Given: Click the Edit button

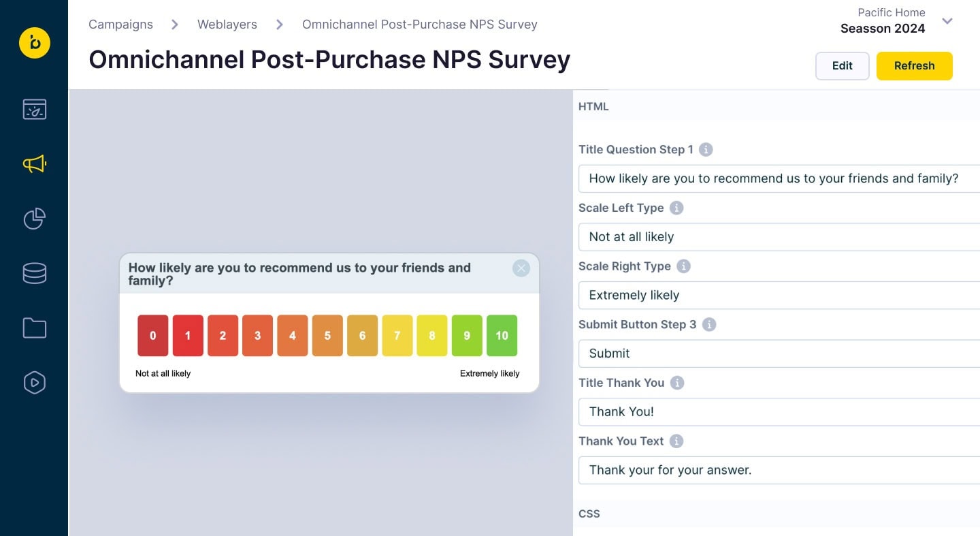Looking at the screenshot, I should coord(842,65).
